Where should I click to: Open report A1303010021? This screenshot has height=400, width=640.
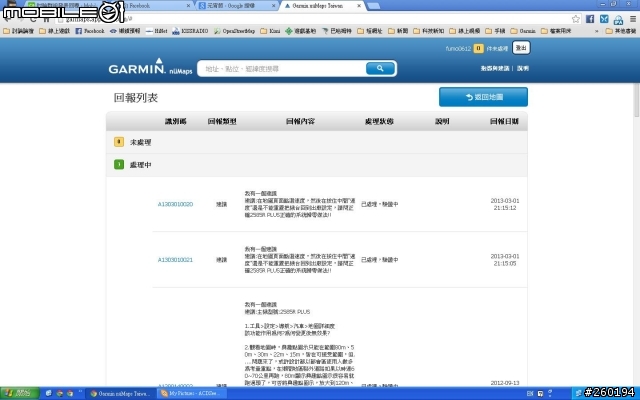pos(175,260)
